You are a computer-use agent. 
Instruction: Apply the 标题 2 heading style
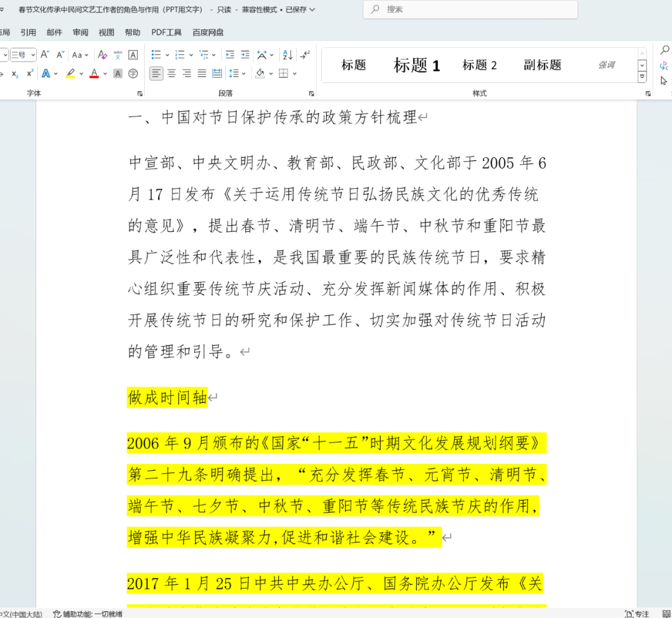(480, 65)
